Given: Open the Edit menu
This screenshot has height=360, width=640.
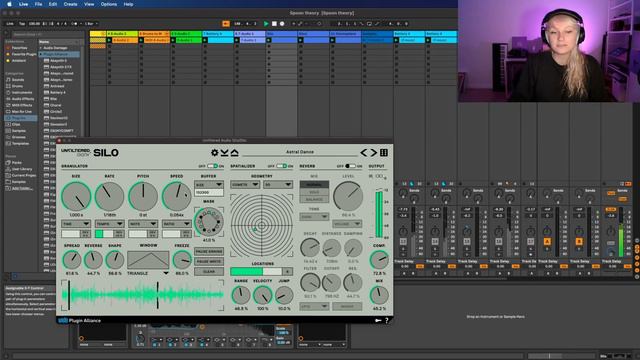Looking at the screenshot, I should [x=53, y=4].
